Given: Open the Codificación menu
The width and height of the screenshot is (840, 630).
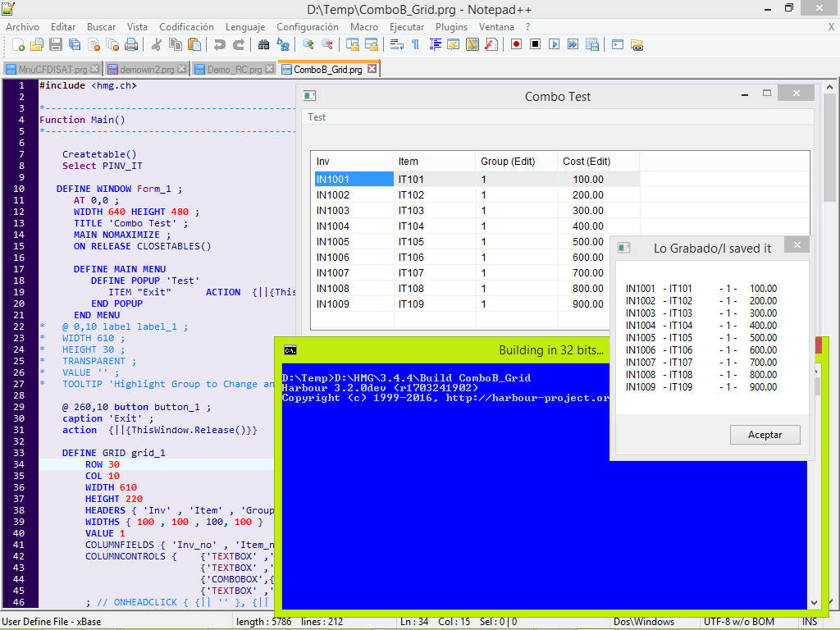Looking at the screenshot, I should point(186,27).
